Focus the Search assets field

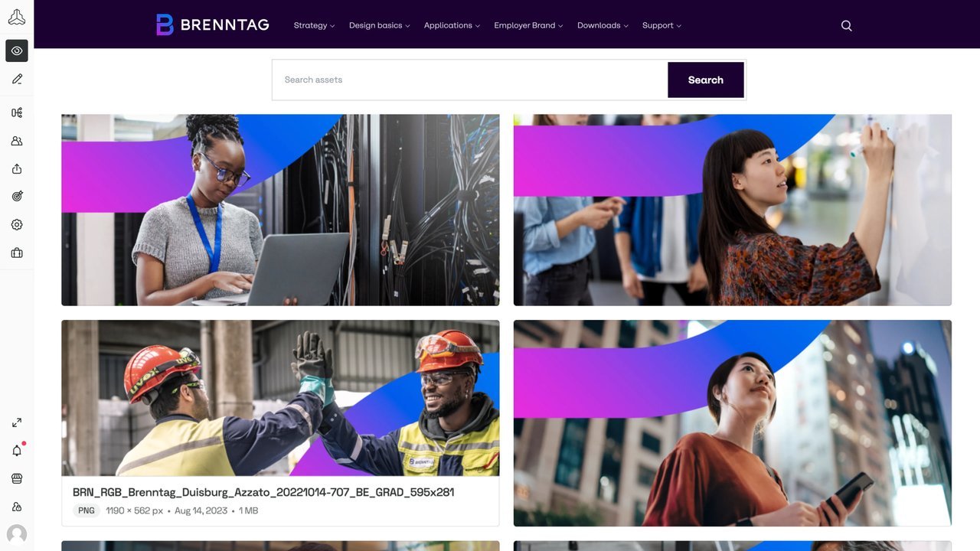click(x=470, y=80)
